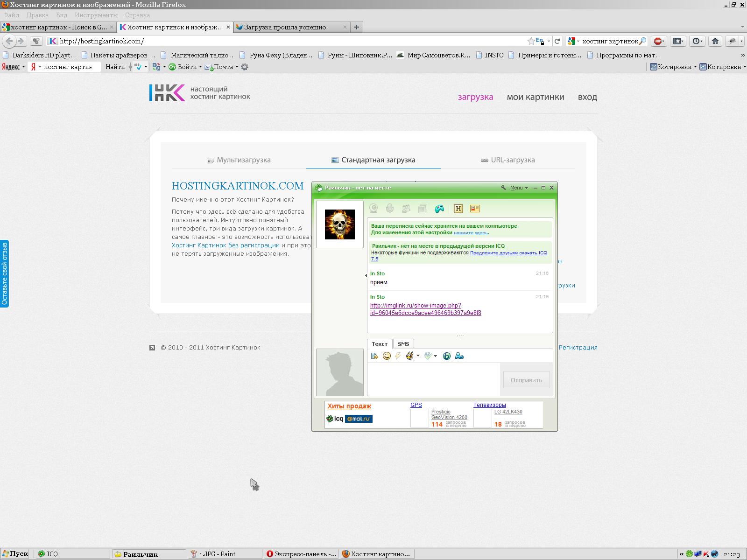Click the Firefox Home button
The image size is (747, 560).
pos(715,41)
